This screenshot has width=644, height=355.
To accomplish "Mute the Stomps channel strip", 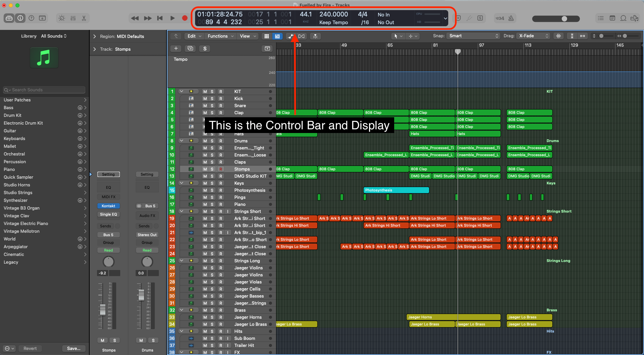I will coord(102,340).
